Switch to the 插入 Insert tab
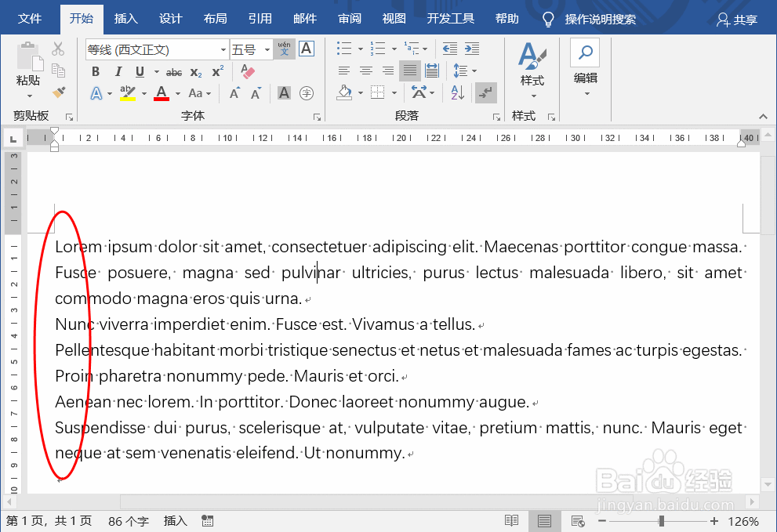 tap(126, 19)
